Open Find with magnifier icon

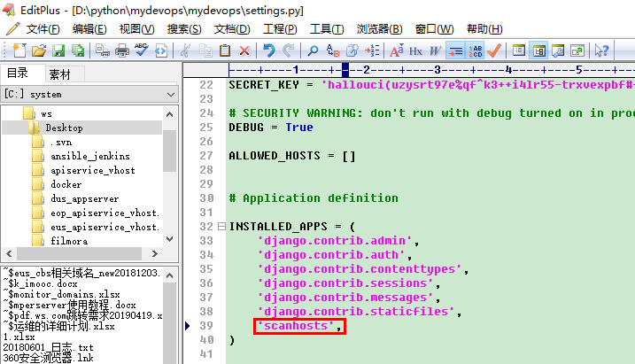pyautogui.click(x=313, y=50)
